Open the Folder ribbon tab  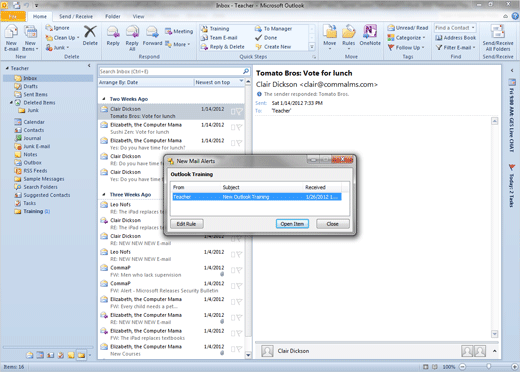pyautogui.click(x=113, y=16)
